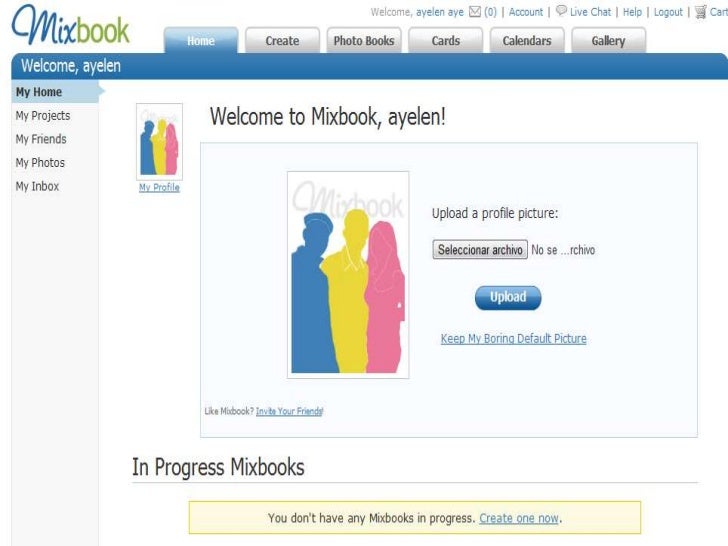Viewport: 728px width, 546px height.
Task: Open the Photo Books tab
Action: pyautogui.click(x=364, y=40)
